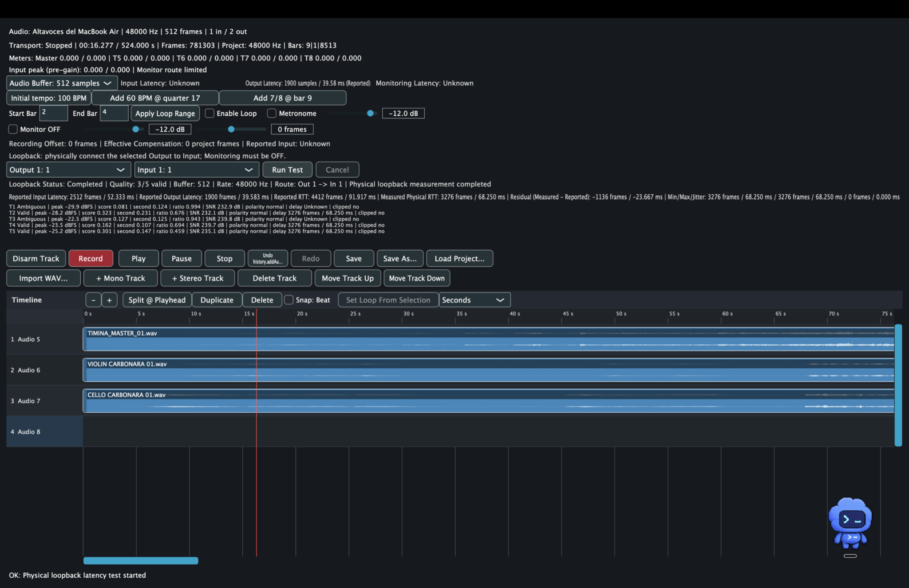Screen dimensions: 909x588
Task: Click Load Project... button
Action: pos(459,258)
